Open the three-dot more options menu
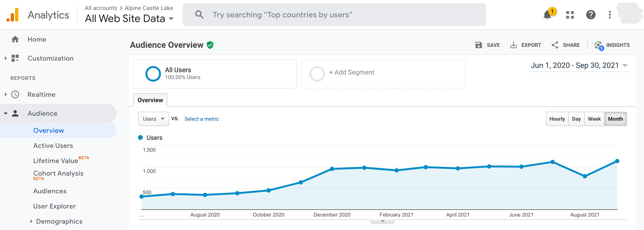Screen dimensions: 644x230 [610, 15]
